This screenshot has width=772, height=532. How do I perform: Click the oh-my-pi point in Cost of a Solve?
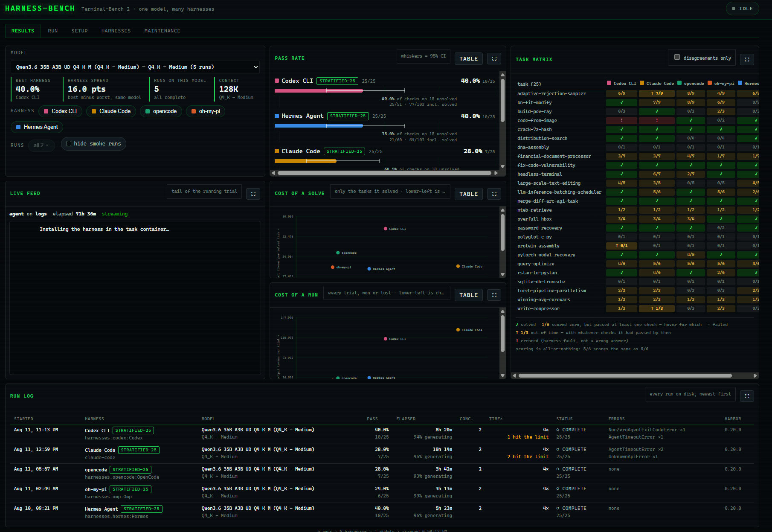point(333,267)
